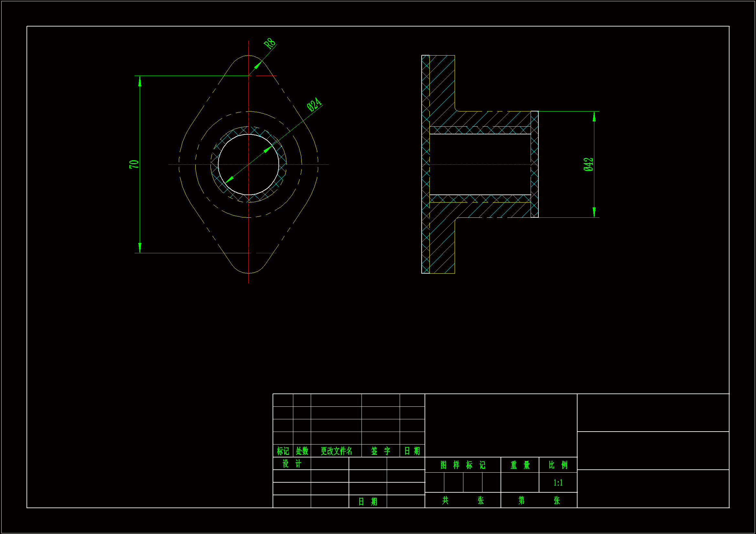This screenshot has width=756, height=534.
Task: Click the 处数 column header
Action: coord(302,451)
